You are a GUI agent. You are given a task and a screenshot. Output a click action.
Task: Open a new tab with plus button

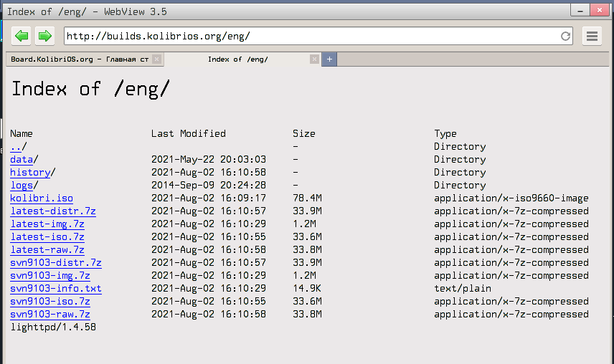(x=329, y=59)
